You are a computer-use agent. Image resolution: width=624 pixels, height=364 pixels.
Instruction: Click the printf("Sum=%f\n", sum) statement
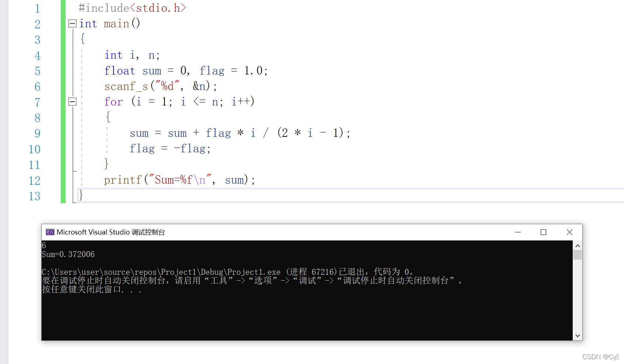tap(180, 180)
